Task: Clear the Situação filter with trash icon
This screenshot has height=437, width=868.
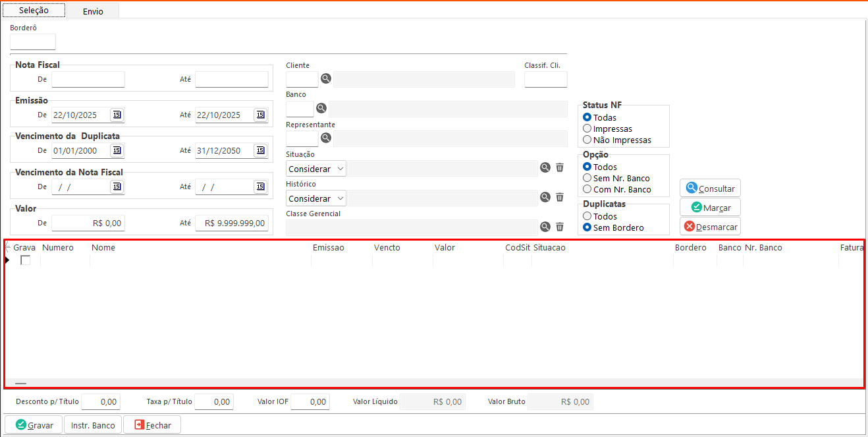Action: pos(560,168)
